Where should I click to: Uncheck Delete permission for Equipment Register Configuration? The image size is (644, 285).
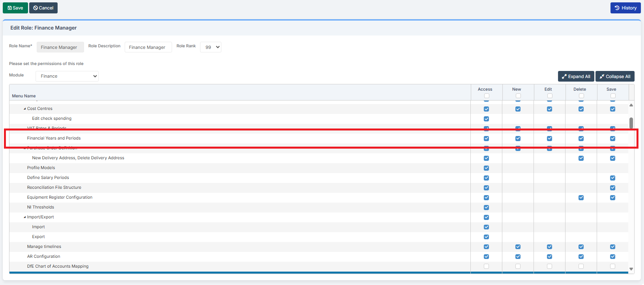(x=581, y=197)
